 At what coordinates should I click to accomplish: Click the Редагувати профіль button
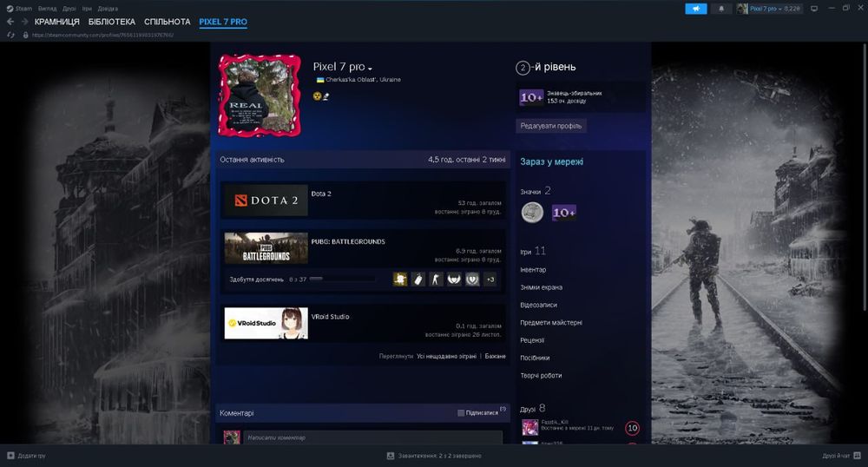click(551, 126)
